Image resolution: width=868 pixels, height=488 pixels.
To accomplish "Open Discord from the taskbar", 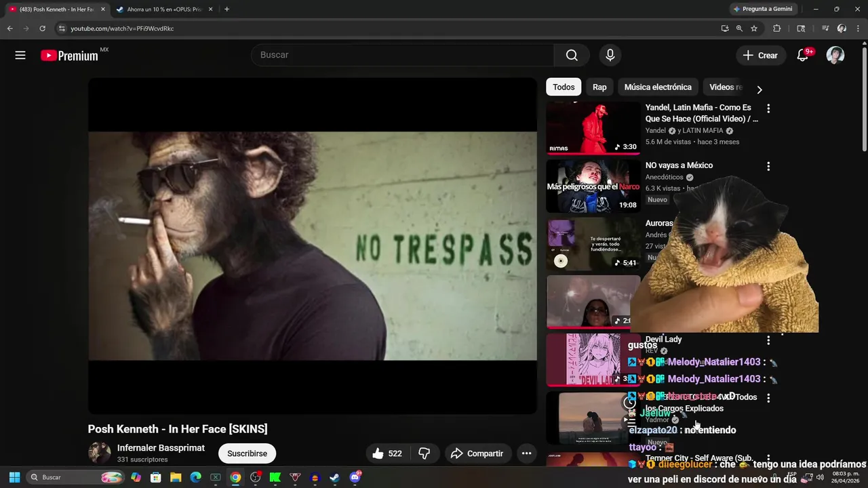I will (355, 477).
